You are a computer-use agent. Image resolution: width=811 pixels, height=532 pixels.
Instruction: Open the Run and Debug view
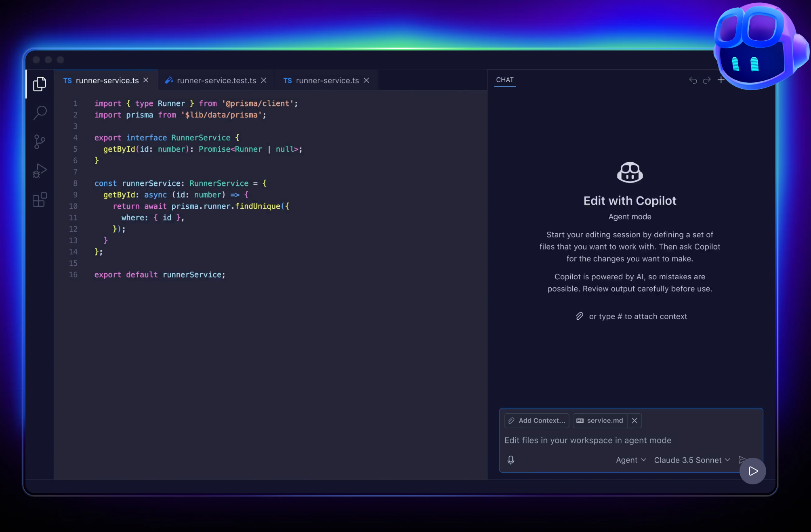[40, 170]
